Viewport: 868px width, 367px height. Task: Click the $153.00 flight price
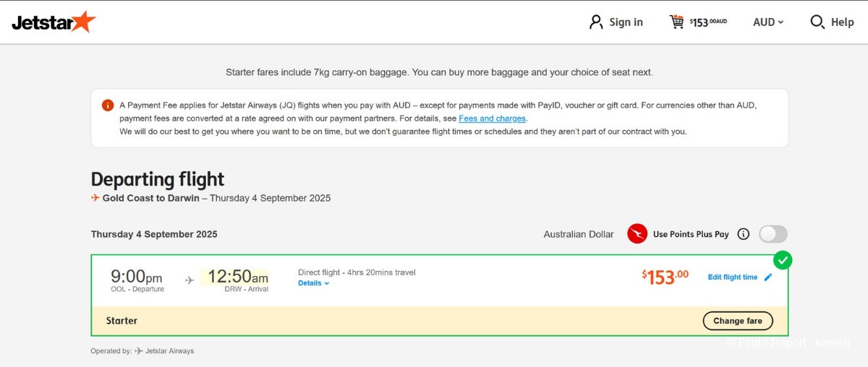(x=665, y=277)
